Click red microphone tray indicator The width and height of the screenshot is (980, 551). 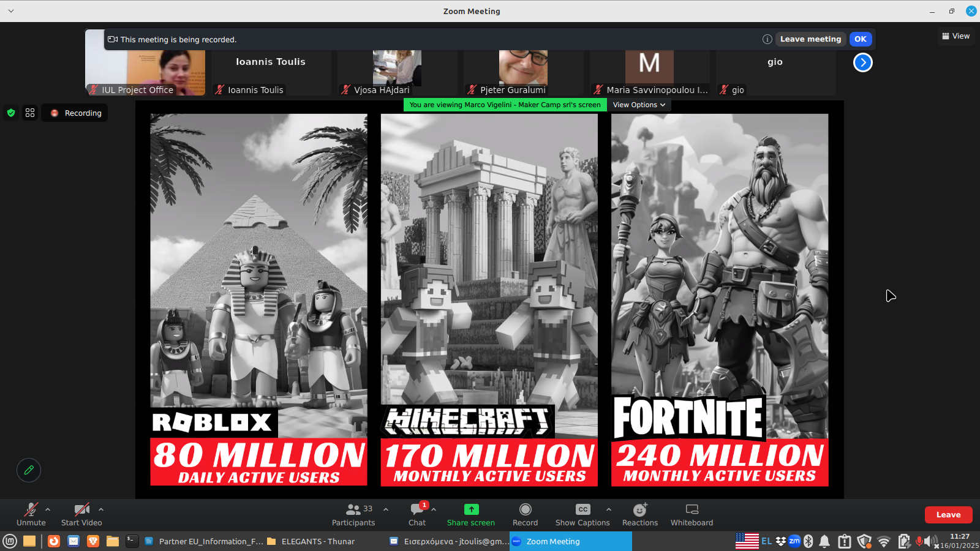pyautogui.click(x=919, y=541)
